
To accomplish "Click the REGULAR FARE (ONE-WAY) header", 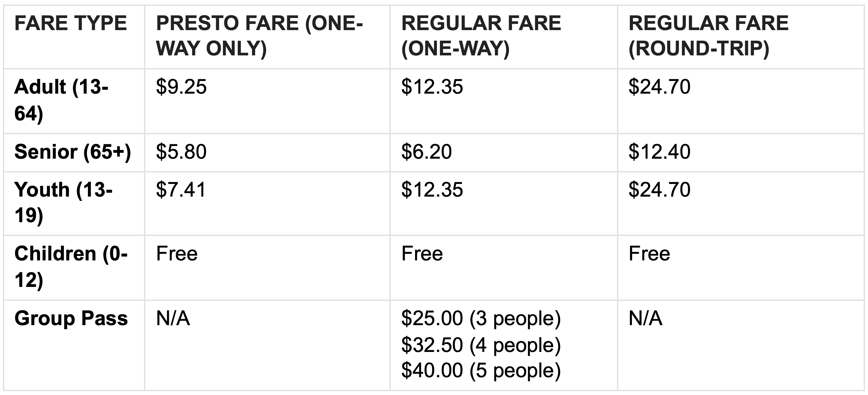I will [481, 36].
